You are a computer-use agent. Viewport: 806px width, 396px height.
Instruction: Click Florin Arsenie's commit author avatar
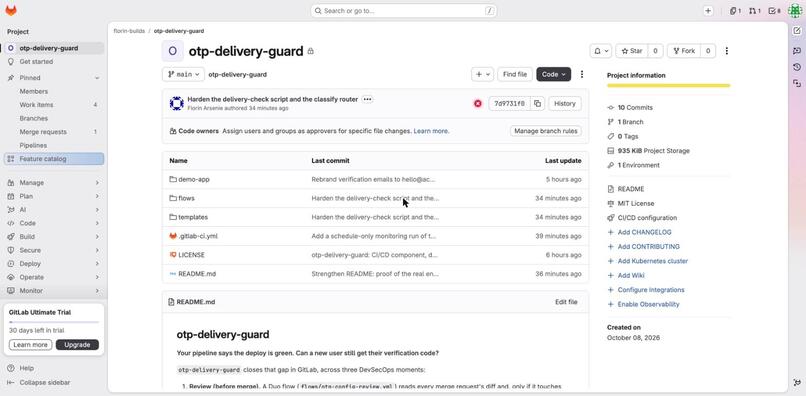176,103
